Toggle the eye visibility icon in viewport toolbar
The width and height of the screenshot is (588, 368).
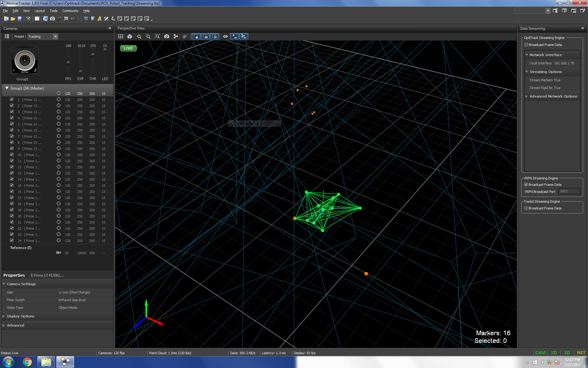point(225,36)
